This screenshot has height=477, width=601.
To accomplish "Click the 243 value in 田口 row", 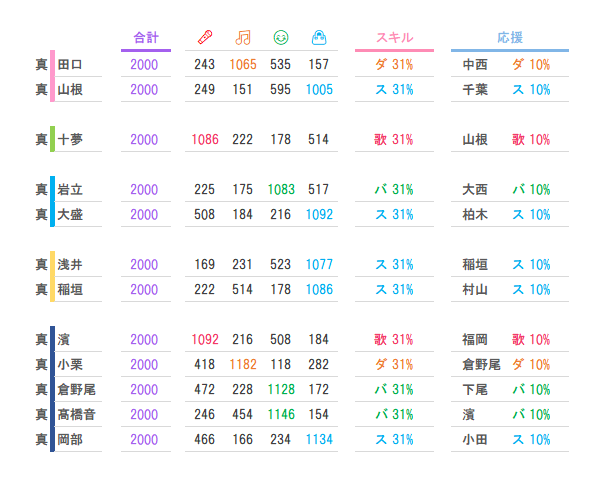I will coord(204,64).
